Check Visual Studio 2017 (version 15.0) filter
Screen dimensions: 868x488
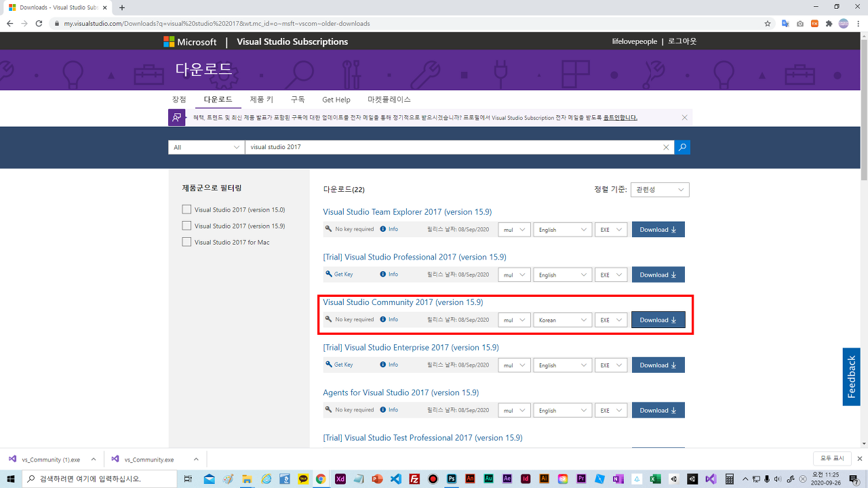[x=186, y=209]
